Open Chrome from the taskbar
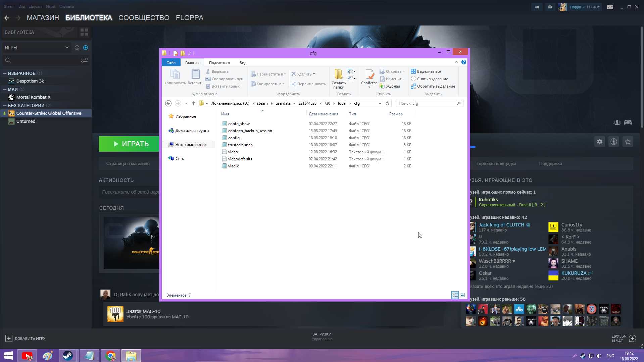Screen dimensions: 644x362 click(110, 356)
